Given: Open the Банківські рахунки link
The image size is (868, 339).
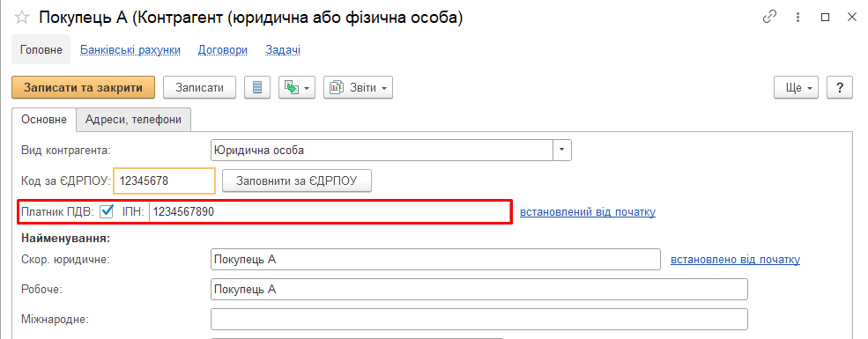Looking at the screenshot, I should [130, 50].
